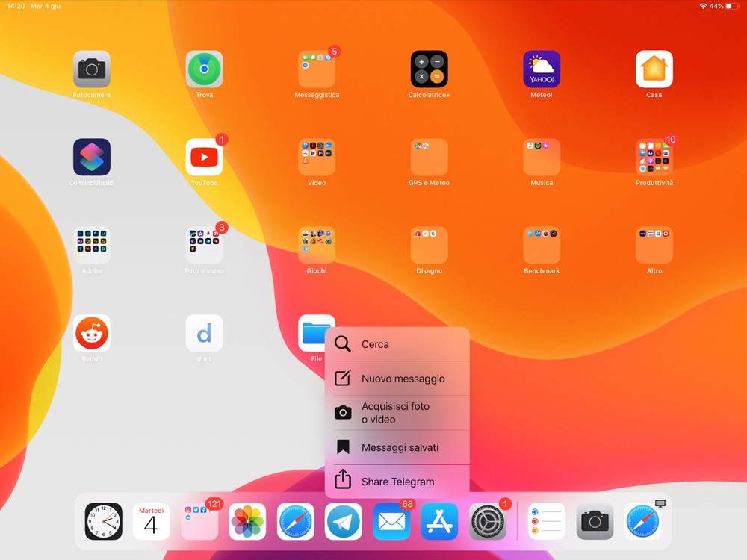747x560 pixels.
Task: Select Share Telegram from the menu
Action: click(397, 482)
